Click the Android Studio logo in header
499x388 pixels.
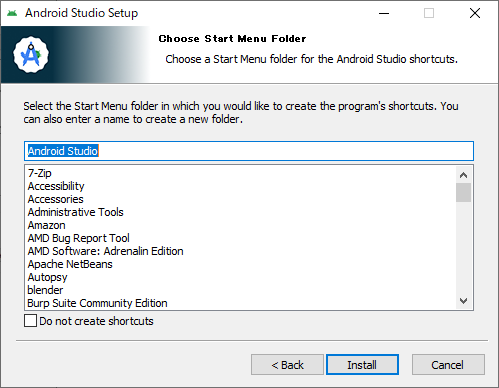tap(31, 55)
